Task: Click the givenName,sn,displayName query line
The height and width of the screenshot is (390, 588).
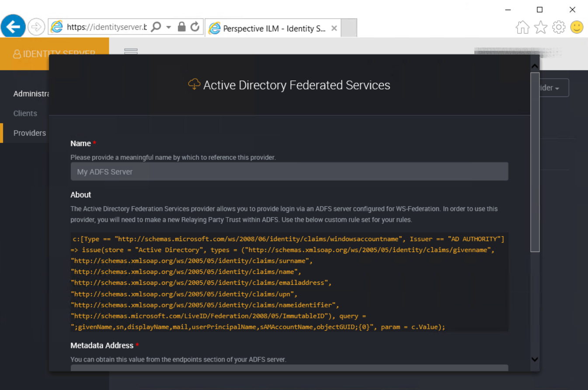Action: [x=258, y=327]
